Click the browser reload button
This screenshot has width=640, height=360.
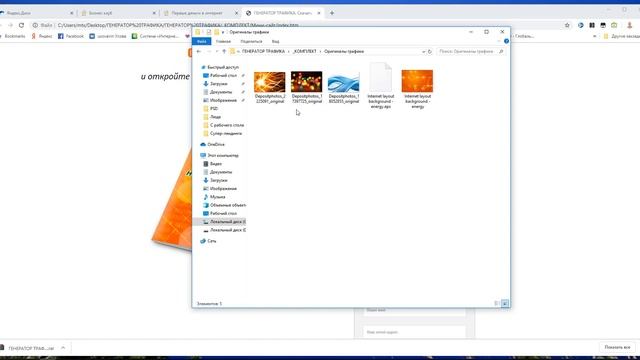22,25
